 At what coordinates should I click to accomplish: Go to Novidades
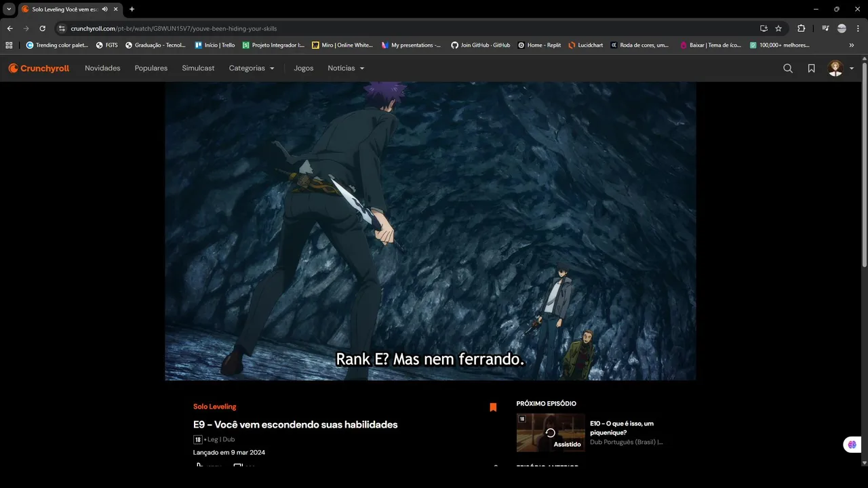coord(102,68)
